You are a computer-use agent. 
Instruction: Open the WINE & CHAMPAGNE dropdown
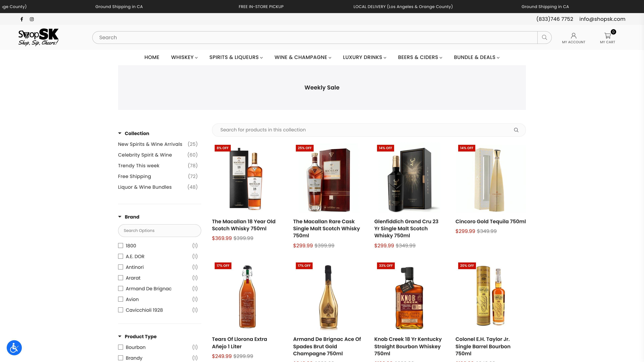pyautogui.click(x=303, y=57)
